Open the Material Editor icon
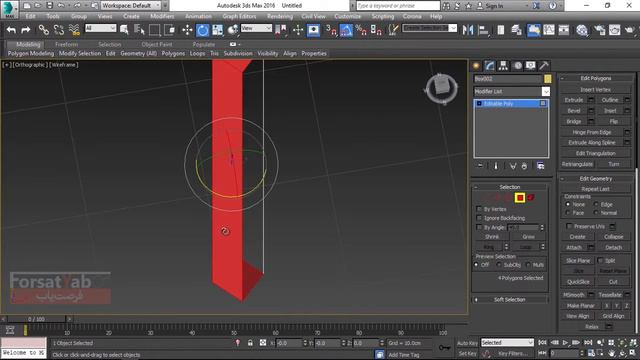The image size is (640, 360). (582, 30)
